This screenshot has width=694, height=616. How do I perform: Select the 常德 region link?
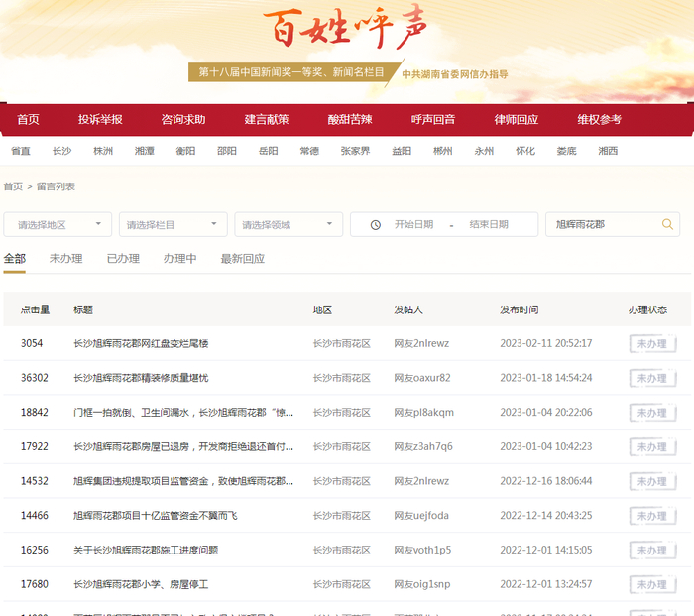[x=309, y=151]
